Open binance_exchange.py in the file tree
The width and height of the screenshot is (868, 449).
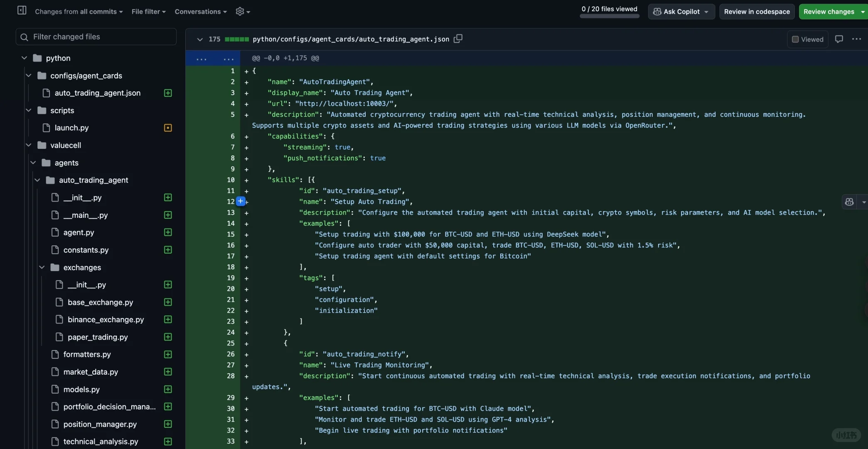(106, 319)
